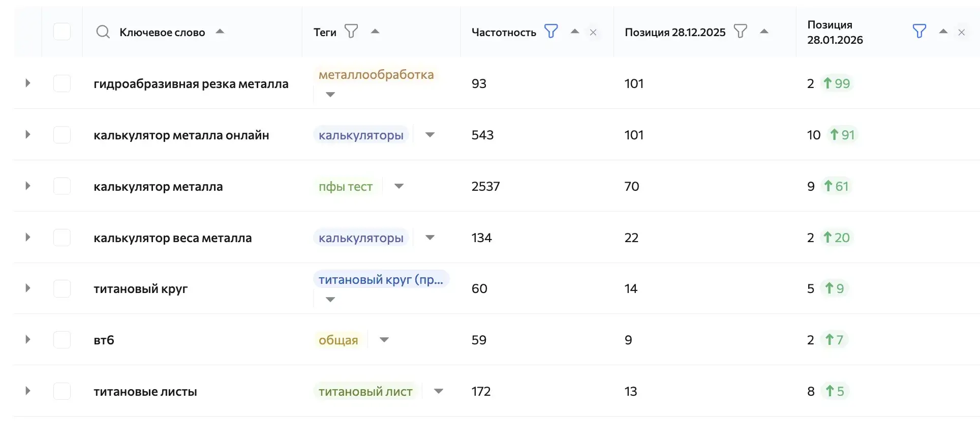Sort the Теги column with arrow
This screenshot has width=980, height=439.
375,32
